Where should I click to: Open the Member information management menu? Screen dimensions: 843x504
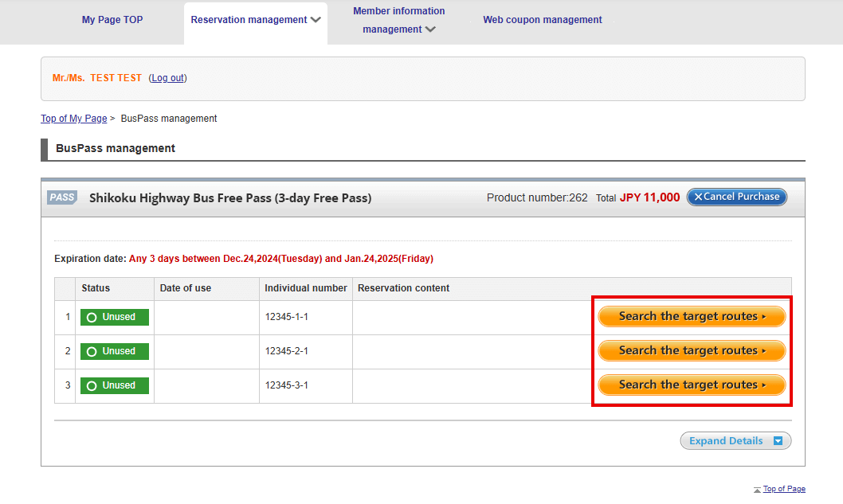398,21
